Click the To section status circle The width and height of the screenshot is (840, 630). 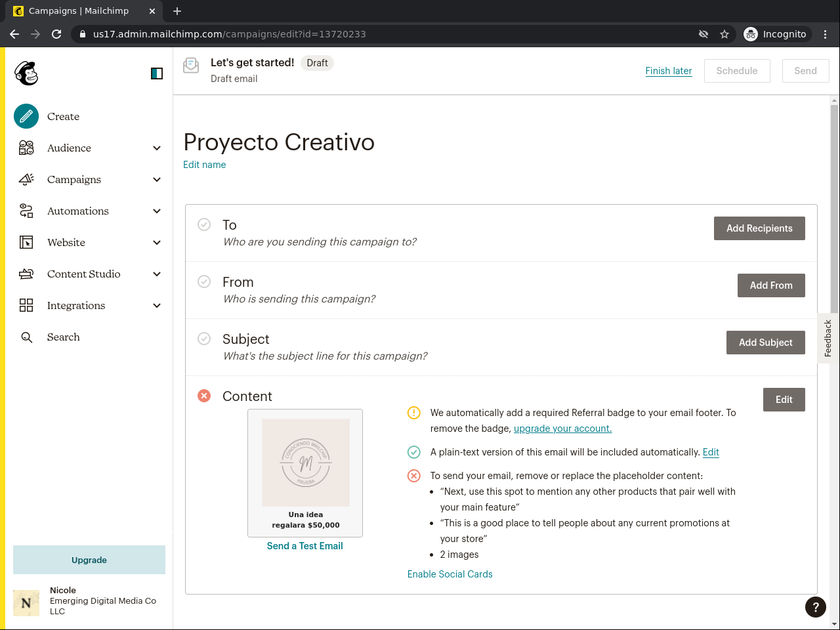[204, 224]
